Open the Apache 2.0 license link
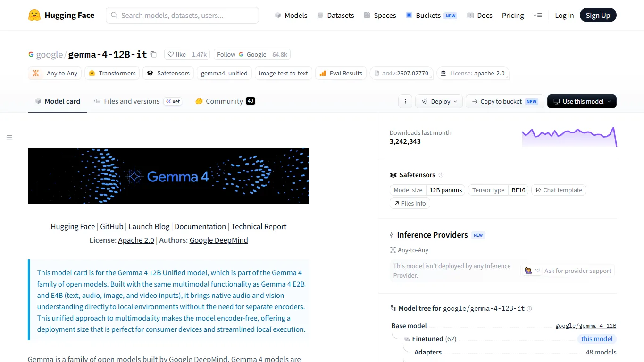Viewport: 644px width, 362px height. pyautogui.click(x=136, y=240)
